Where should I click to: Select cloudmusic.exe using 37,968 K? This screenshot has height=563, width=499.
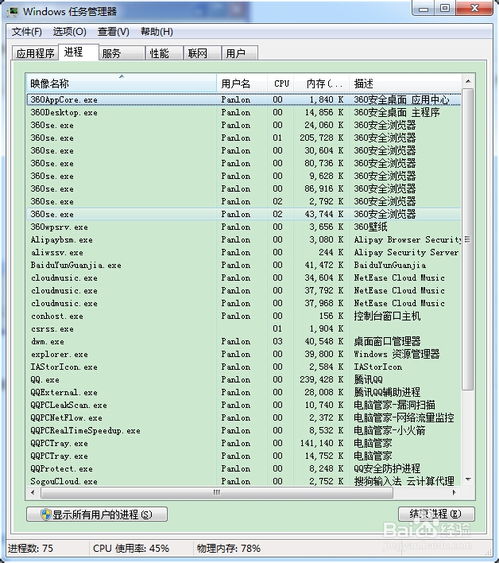pos(244,303)
